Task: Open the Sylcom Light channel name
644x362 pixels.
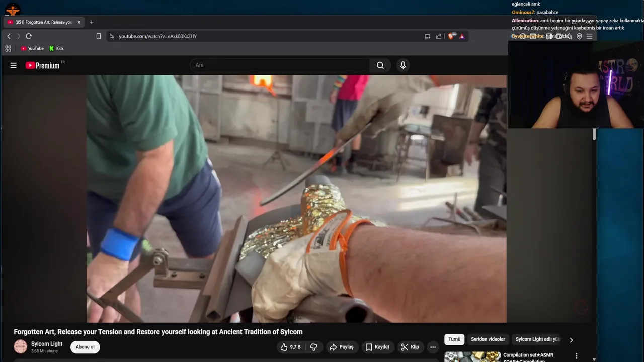Action: 47,344
